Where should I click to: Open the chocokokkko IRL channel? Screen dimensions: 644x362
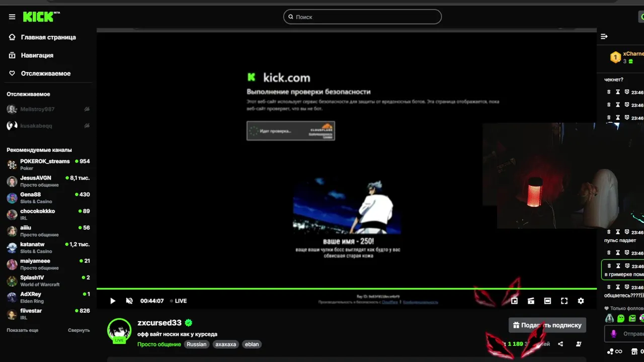[x=48, y=214]
